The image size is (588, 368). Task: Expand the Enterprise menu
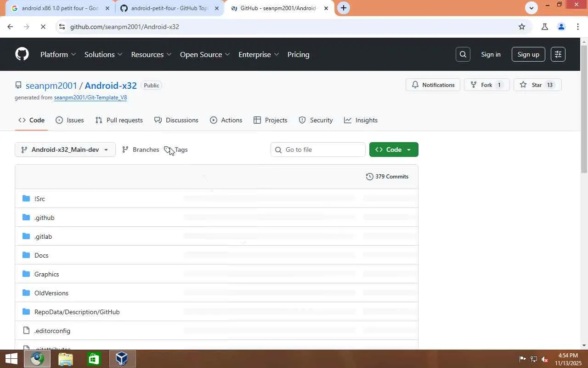259,54
